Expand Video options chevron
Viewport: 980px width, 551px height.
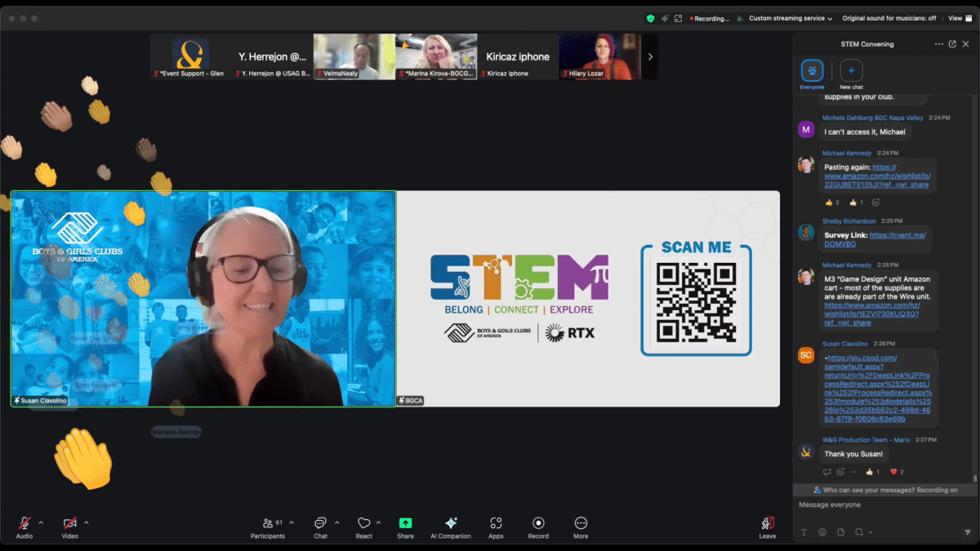[x=87, y=522]
